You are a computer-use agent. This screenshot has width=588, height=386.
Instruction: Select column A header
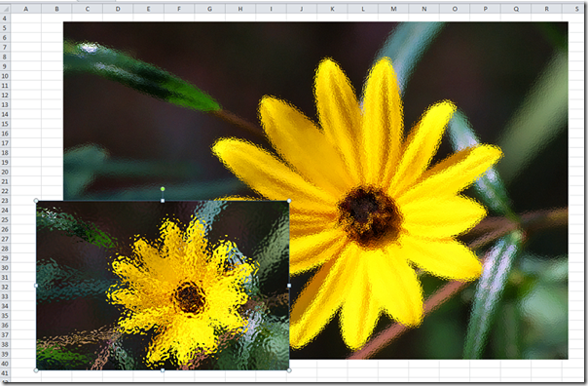click(26, 9)
